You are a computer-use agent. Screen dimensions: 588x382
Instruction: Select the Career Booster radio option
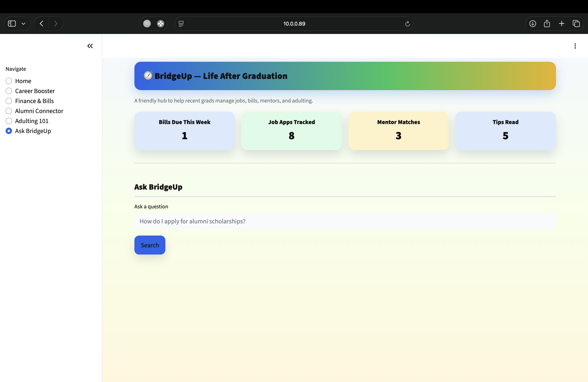[x=9, y=91]
